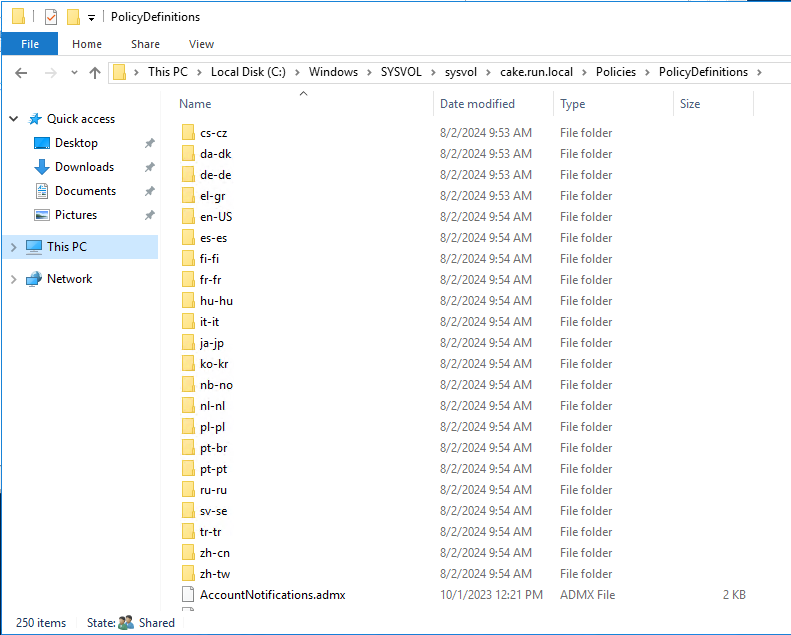Select the fi-fi folder icon
The height and width of the screenshot is (635, 791).
pyautogui.click(x=188, y=259)
